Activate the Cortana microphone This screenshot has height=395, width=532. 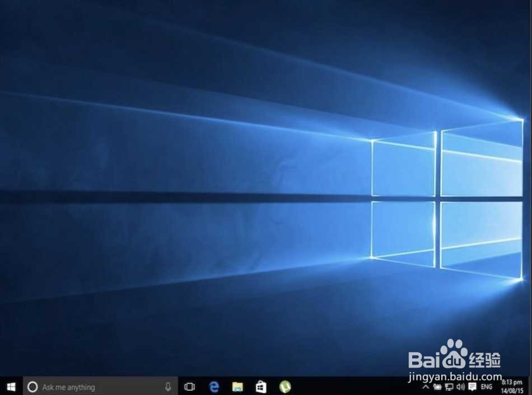[168, 387]
